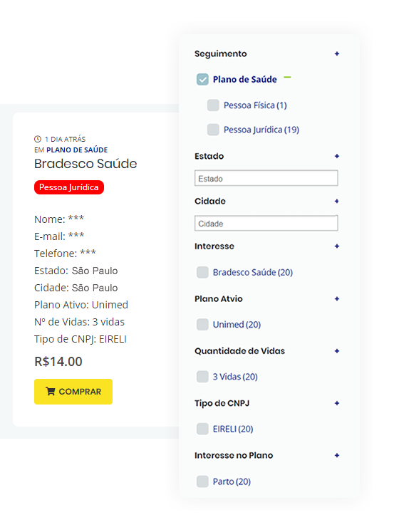Expand the Interesse filter plus icon
Image resolution: width=394 pixels, height=532 pixels.
click(337, 246)
